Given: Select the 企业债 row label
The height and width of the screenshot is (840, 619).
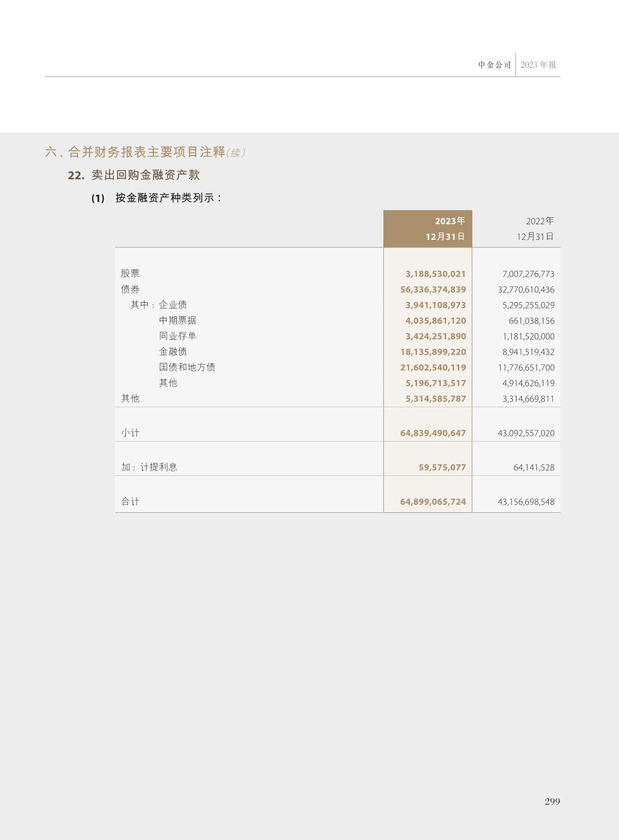Looking at the screenshot, I should 173,305.
